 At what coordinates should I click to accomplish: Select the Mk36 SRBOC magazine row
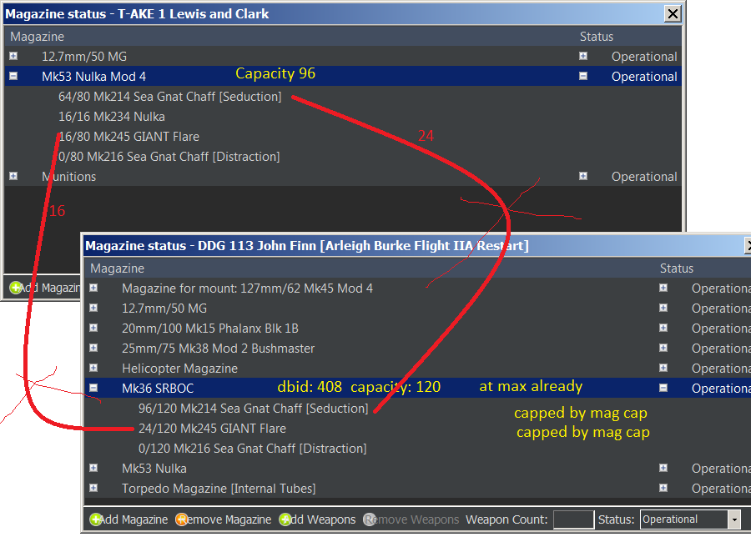[417, 388]
